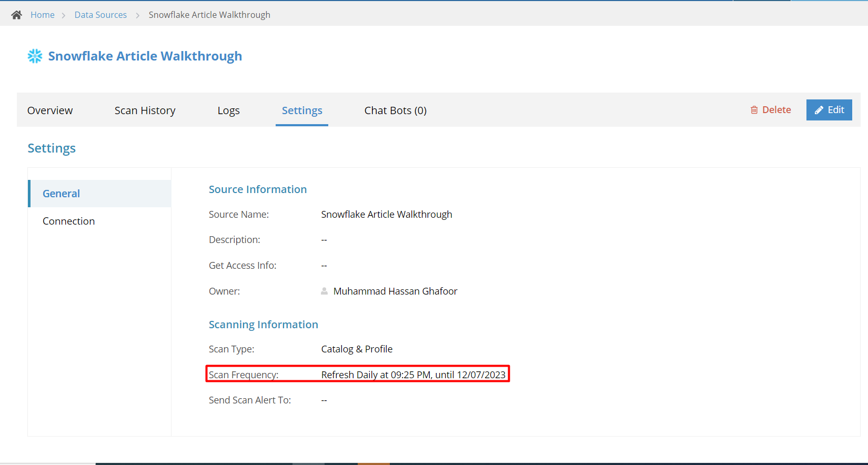The image size is (868, 465).
Task: Click the Source Name value text
Action: [387, 214]
